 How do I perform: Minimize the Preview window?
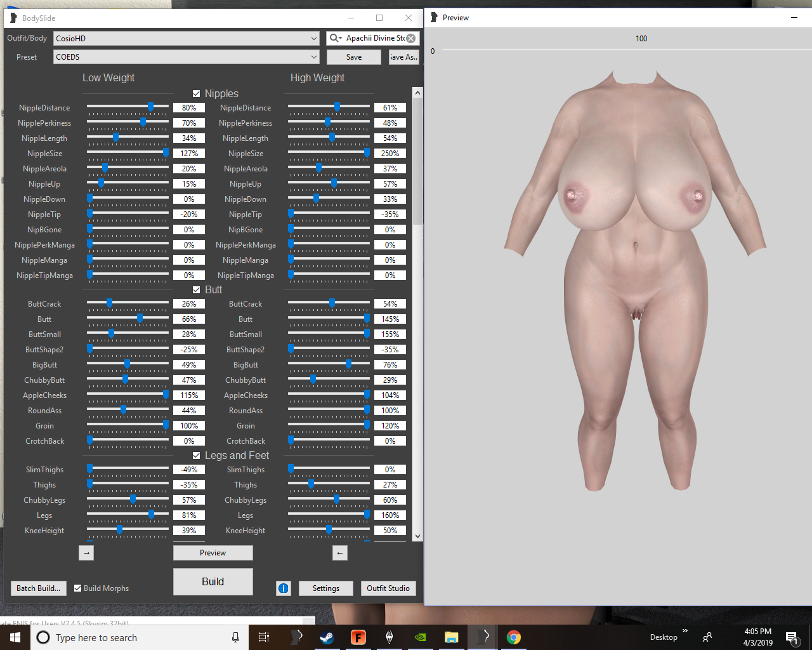coord(794,18)
